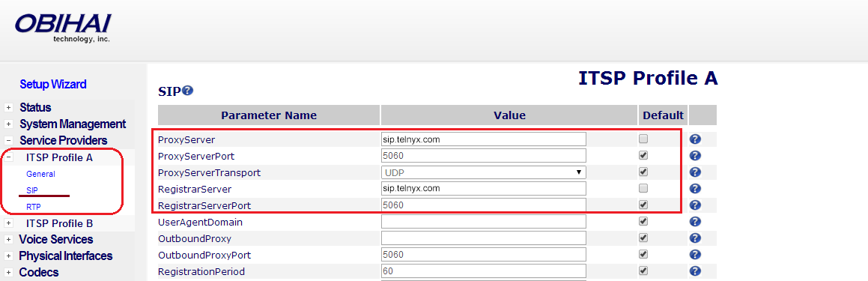Viewport: 868px width, 281px height.
Task: Toggle Default checkbox for RegistrationPeriod
Action: coord(643,271)
